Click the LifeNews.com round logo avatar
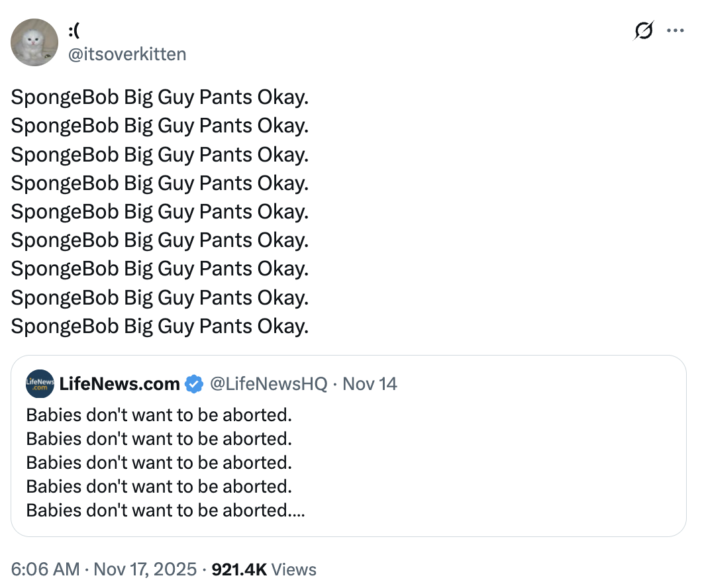The width and height of the screenshot is (702, 588). pyautogui.click(x=40, y=383)
